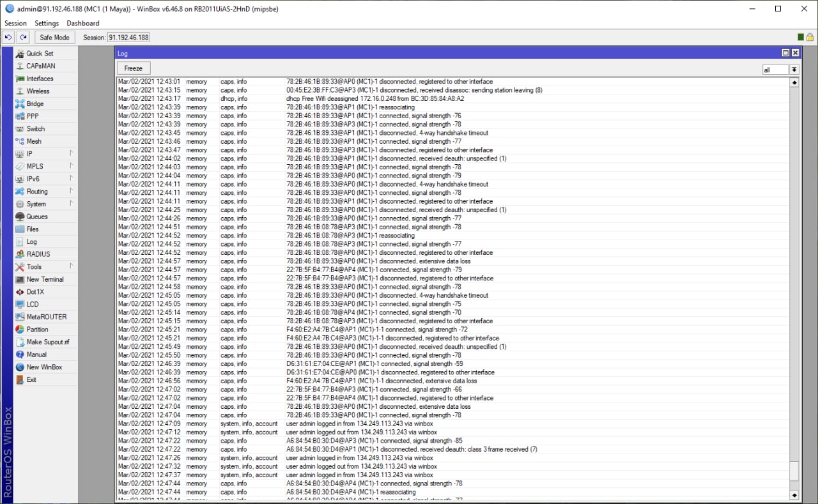This screenshot has height=504, width=818.
Task: Select the '12:47:12 user admin logged out' entry
Action: click(x=453, y=432)
